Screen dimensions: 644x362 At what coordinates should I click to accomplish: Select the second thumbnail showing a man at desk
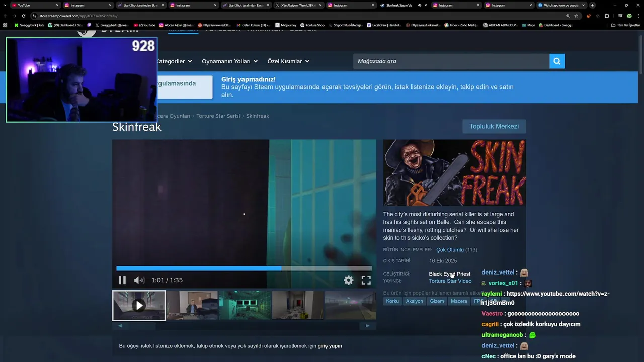pyautogui.click(x=192, y=305)
